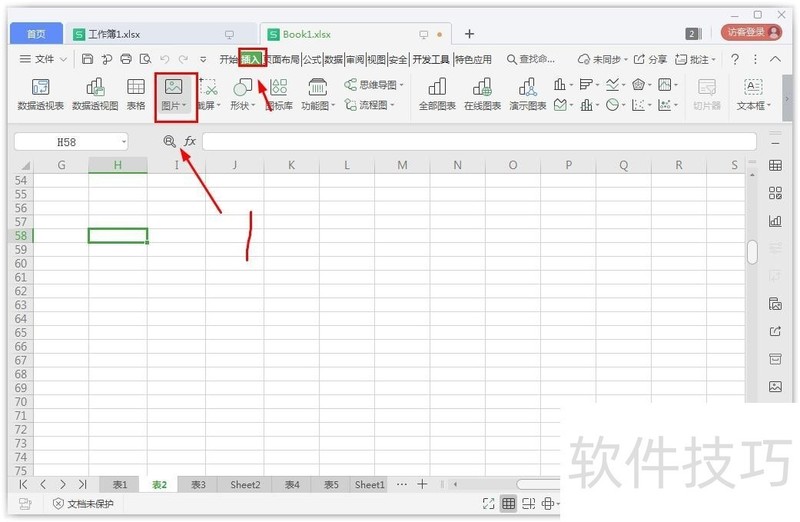This screenshot has width=800, height=522.
Task: Open the icon library 图标库
Action: coord(279,94)
